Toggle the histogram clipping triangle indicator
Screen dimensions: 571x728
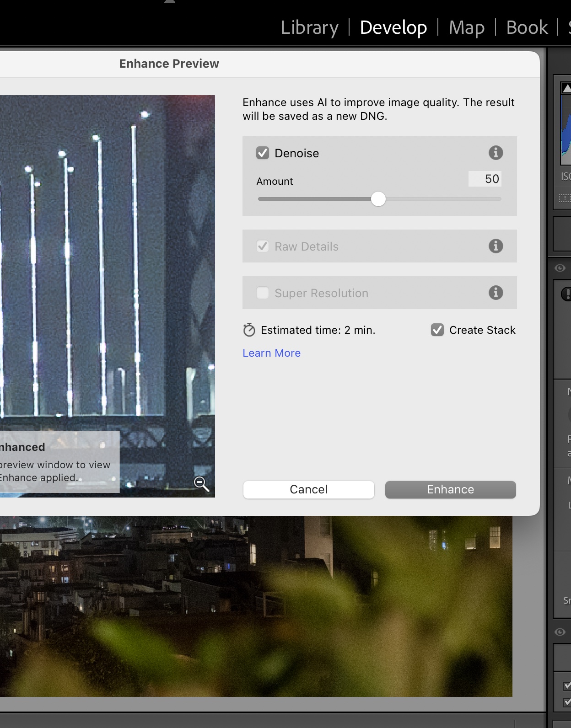566,89
